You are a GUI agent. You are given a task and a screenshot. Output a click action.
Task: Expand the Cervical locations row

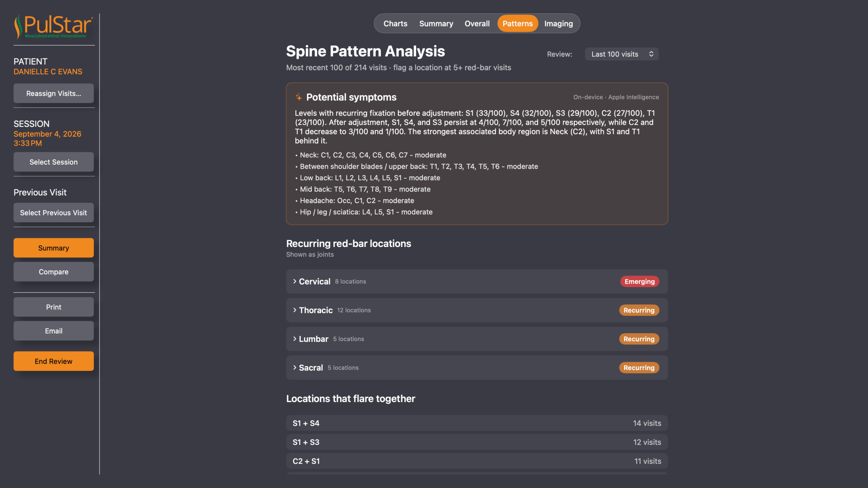click(477, 281)
